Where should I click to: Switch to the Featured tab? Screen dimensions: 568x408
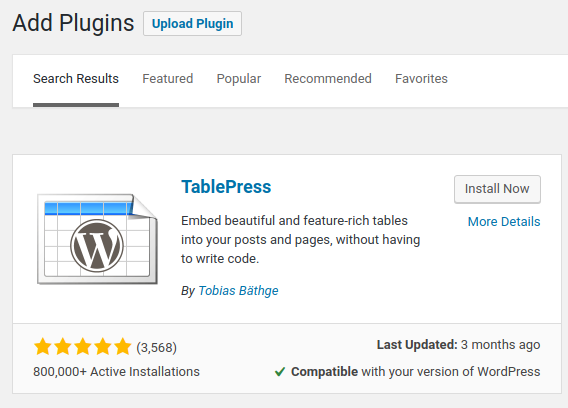pyautogui.click(x=168, y=79)
